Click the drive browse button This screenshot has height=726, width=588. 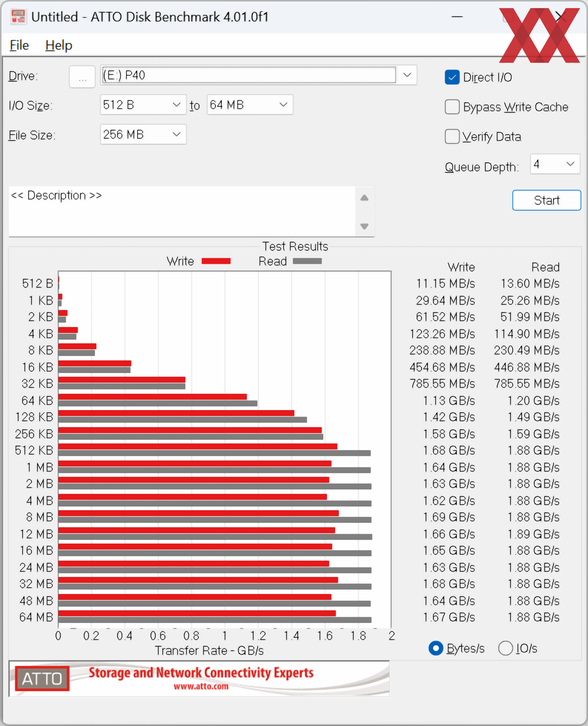(x=82, y=77)
